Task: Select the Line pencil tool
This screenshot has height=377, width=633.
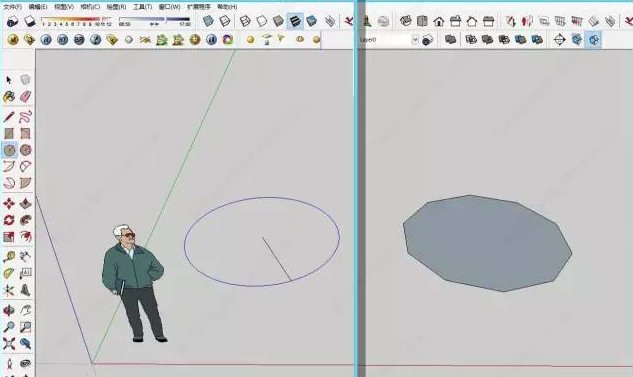Action: click(x=9, y=117)
